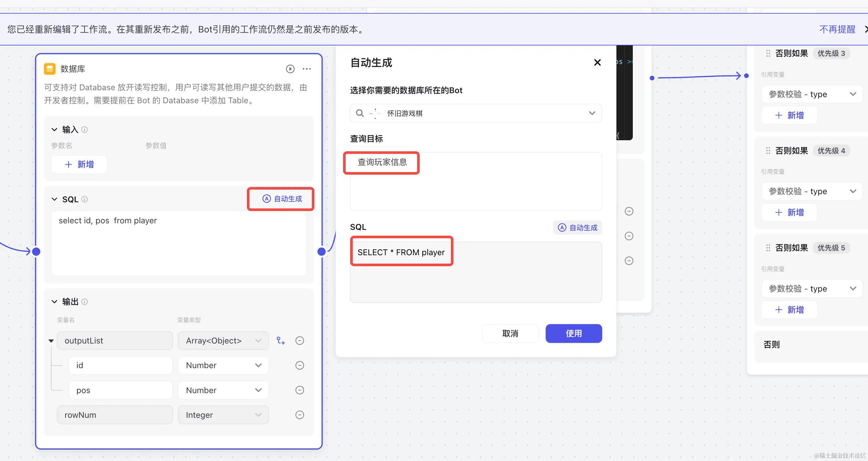The image size is (868, 461).
Task: Collapse the outputList tree triangle
Action: (51, 341)
